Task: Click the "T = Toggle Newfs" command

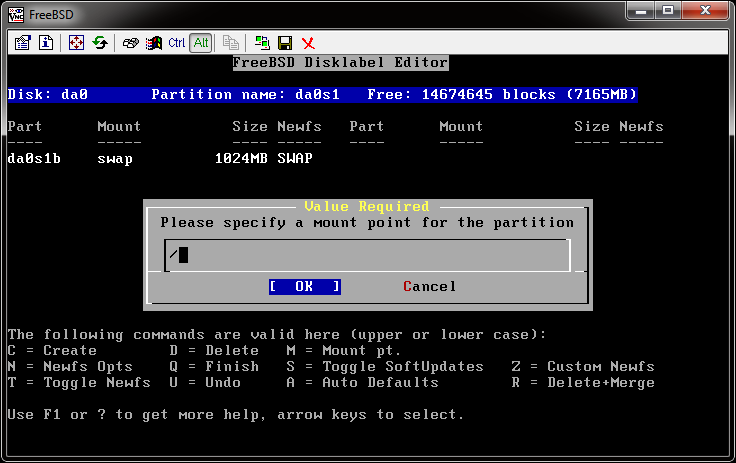Action: 79,382
